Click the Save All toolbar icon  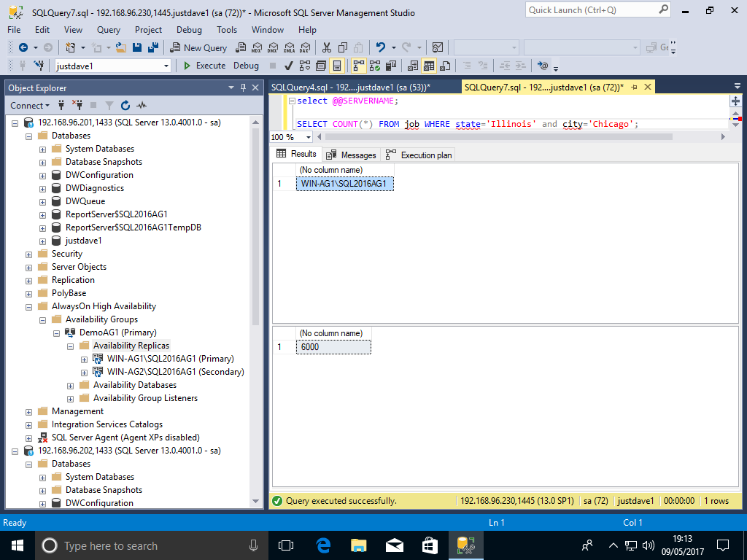pyautogui.click(x=153, y=47)
